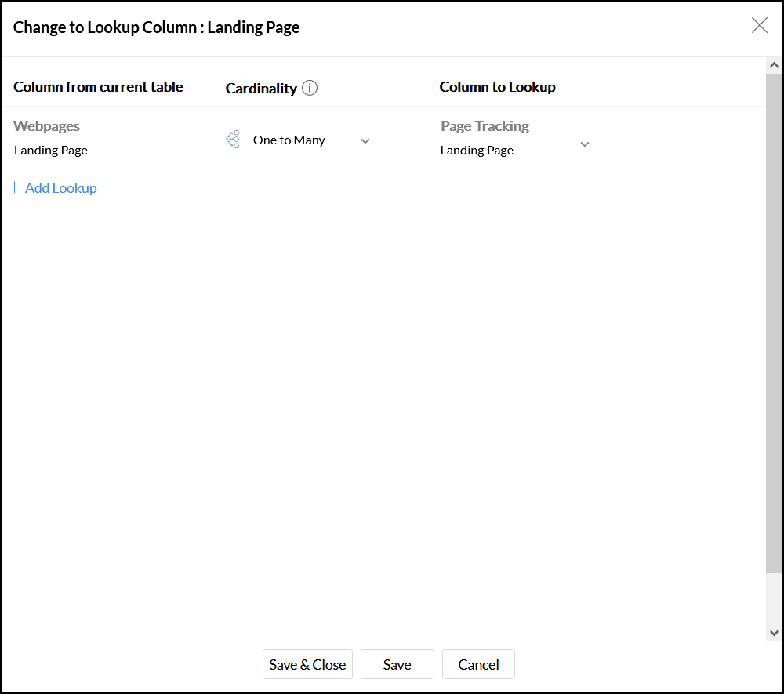Select the One to Many cardinality text

coord(289,140)
